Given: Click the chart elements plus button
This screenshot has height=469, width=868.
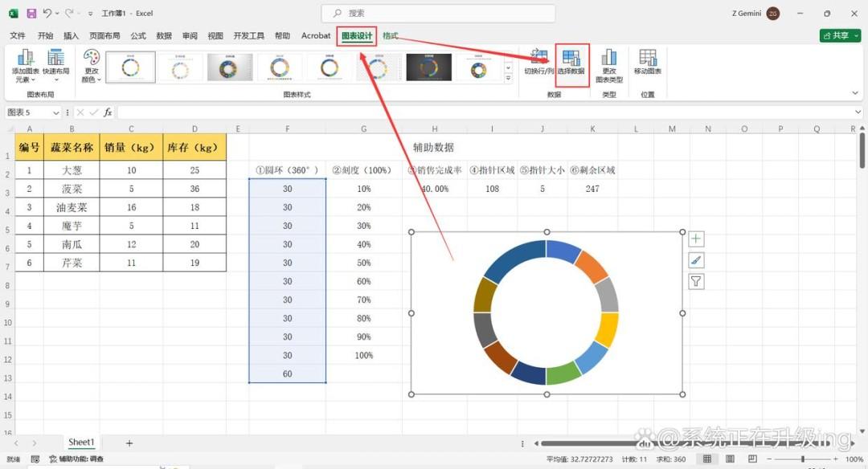Looking at the screenshot, I should click(x=696, y=239).
